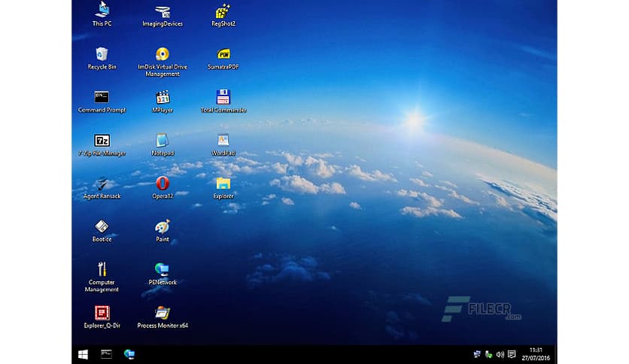The image size is (629, 364).
Task: Launch Process Monitor x64
Action: [x=163, y=317]
